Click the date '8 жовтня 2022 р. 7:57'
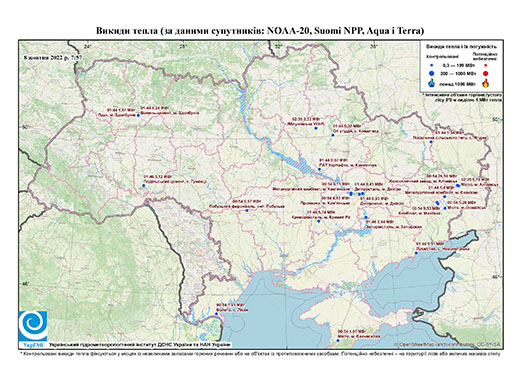Image resolution: width=520 pixels, height=368 pixels. (53, 57)
